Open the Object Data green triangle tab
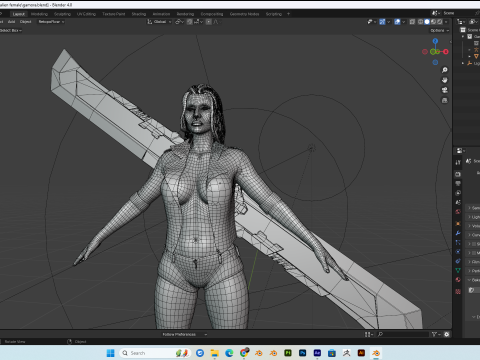The image size is (480, 360). click(458, 270)
